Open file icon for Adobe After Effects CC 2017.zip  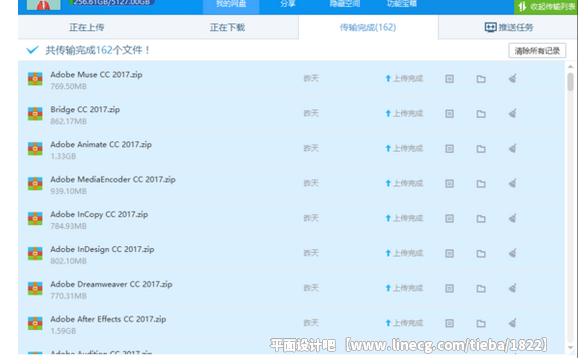449,323
